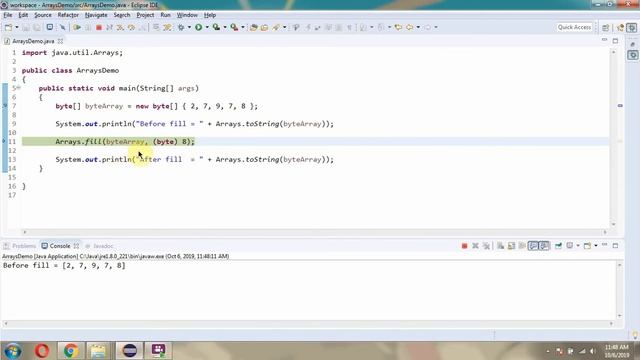The height and width of the screenshot is (360, 640).
Task: Click the Open Task folder icon
Action: tap(264, 27)
